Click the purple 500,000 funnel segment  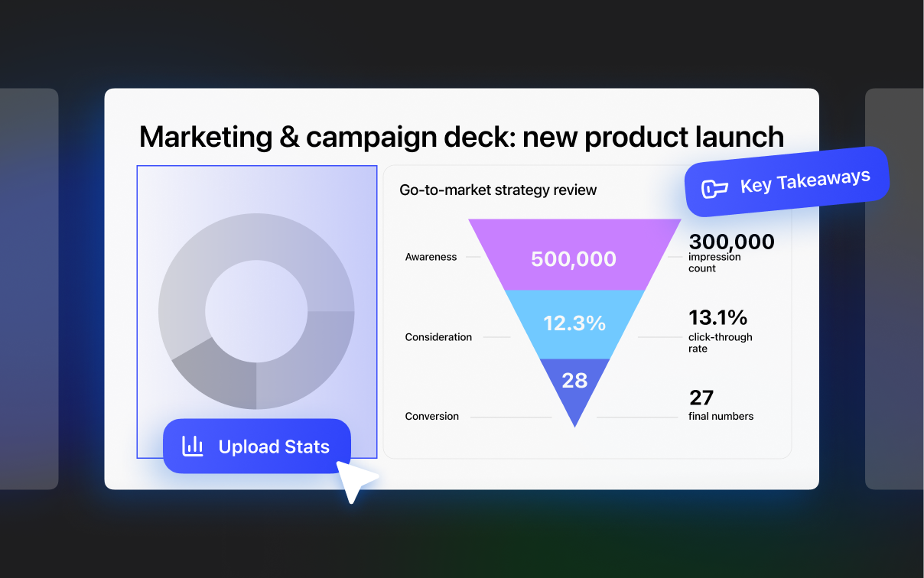click(574, 255)
